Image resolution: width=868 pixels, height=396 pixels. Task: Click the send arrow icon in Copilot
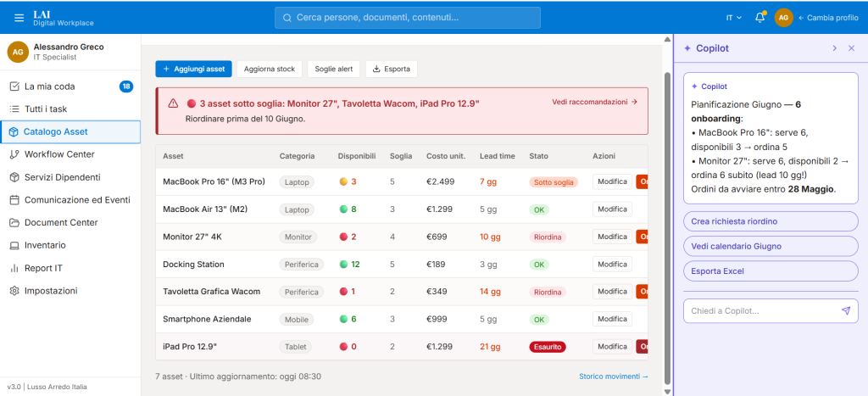[x=845, y=310]
